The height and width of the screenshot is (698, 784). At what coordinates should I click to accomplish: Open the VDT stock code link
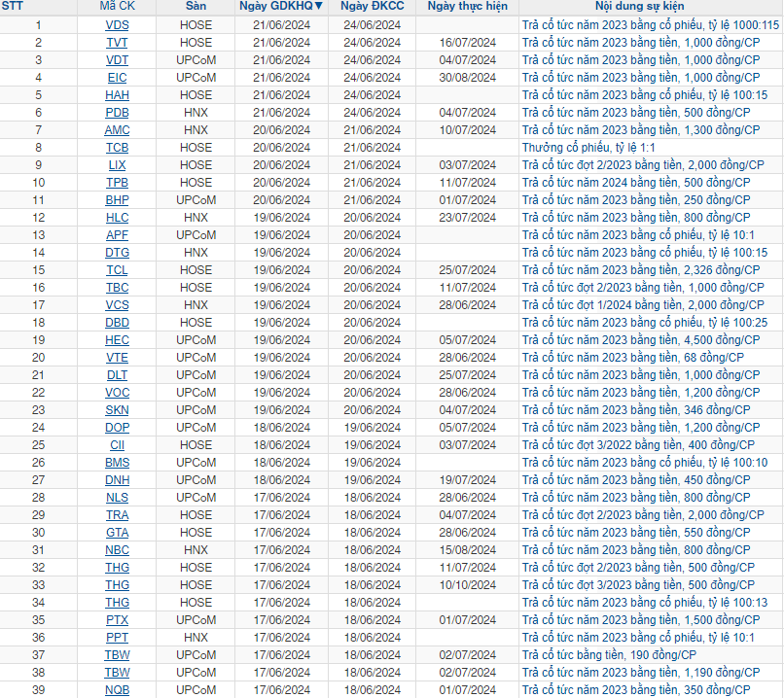point(117,60)
